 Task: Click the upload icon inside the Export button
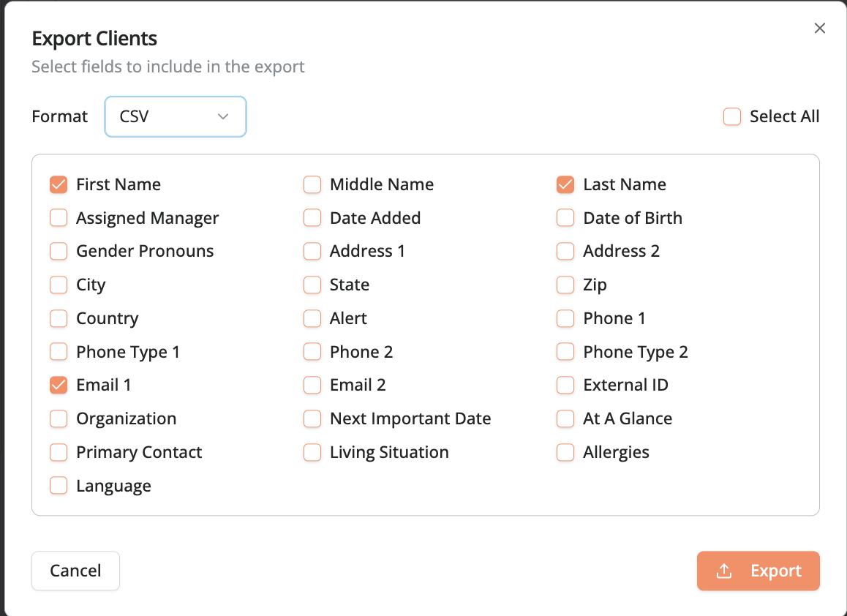[725, 571]
